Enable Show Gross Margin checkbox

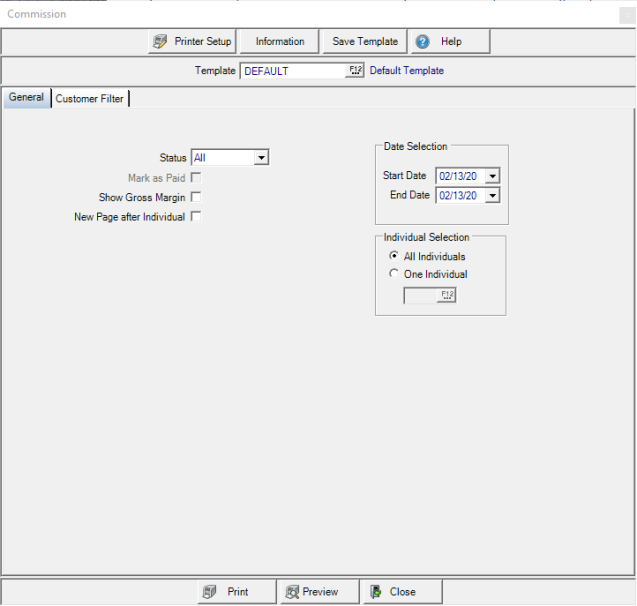pos(196,197)
